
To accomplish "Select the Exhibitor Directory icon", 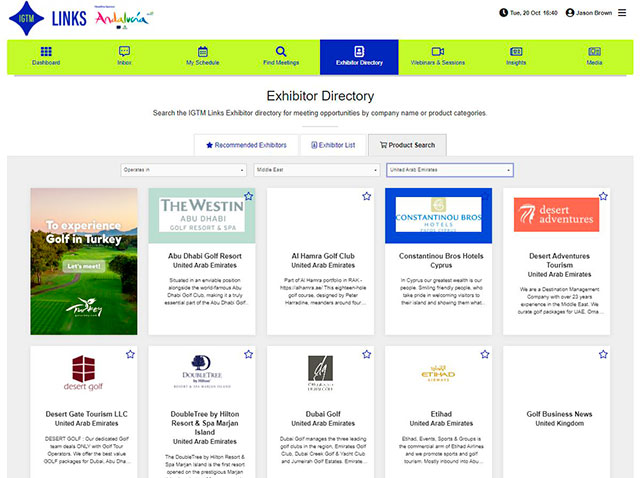I will click(x=359, y=51).
